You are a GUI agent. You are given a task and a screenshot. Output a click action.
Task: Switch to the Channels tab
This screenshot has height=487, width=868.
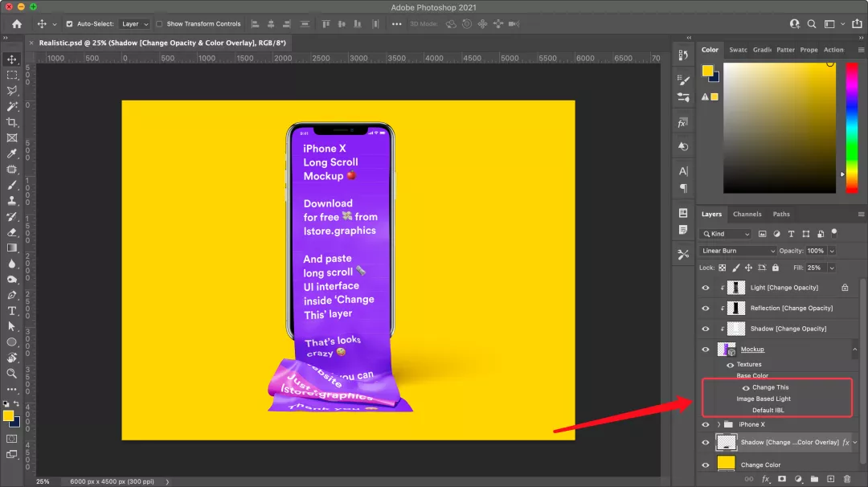(x=747, y=215)
